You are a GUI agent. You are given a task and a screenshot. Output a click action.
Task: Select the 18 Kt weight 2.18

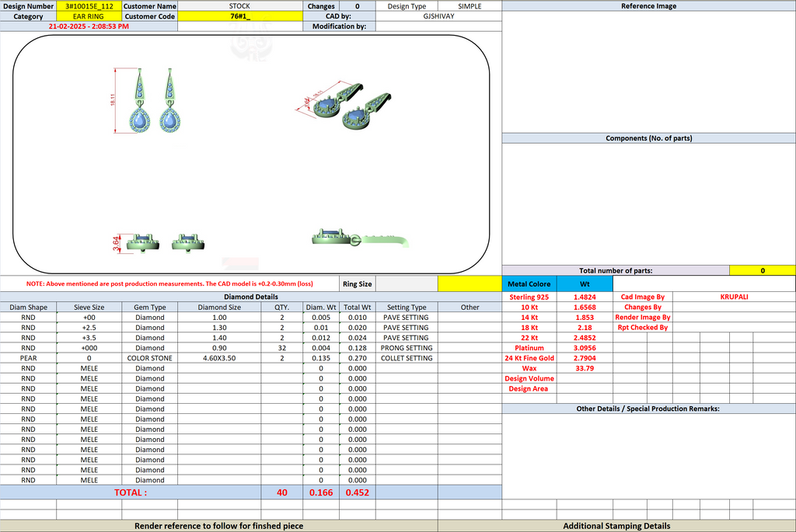click(x=585, y=328)
